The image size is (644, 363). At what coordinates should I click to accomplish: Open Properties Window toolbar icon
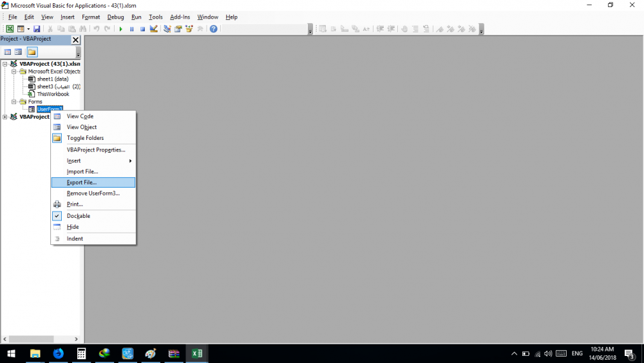178,29
